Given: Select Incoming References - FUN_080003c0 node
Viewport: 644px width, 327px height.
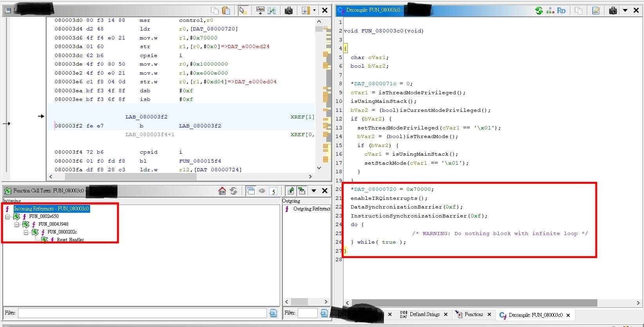Looking at the screenshot, I should pos(51,209).
